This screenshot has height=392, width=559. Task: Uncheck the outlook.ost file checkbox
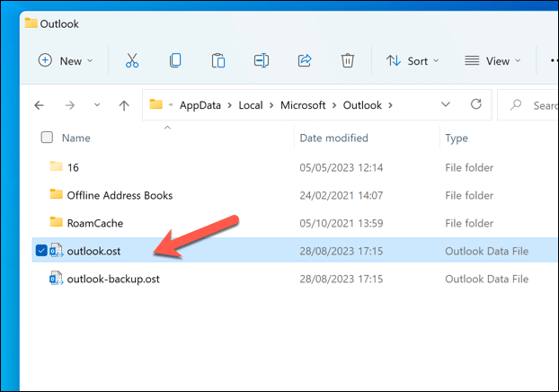tap(41, 251)
